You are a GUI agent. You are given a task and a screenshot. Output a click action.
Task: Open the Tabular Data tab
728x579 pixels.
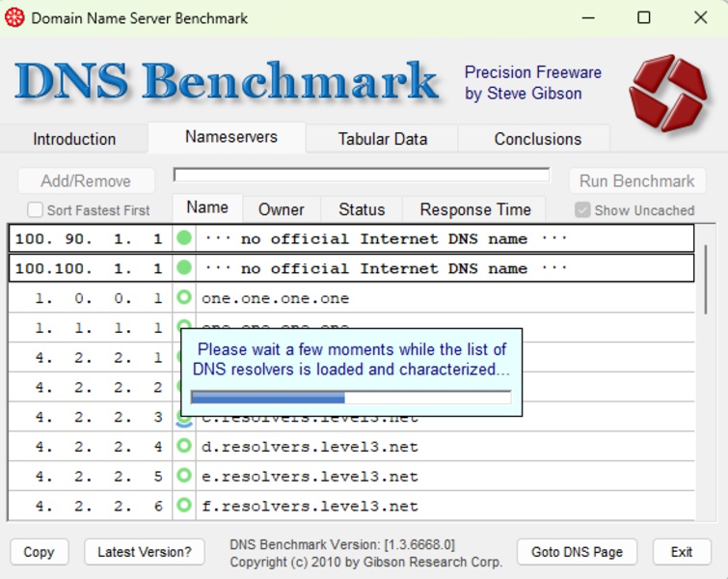pos(382,139)
